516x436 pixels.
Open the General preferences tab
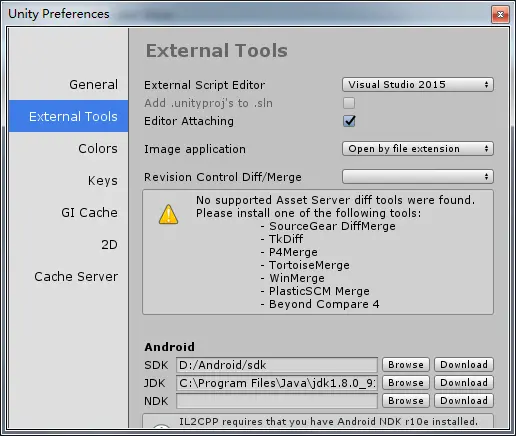coord(93,84)
